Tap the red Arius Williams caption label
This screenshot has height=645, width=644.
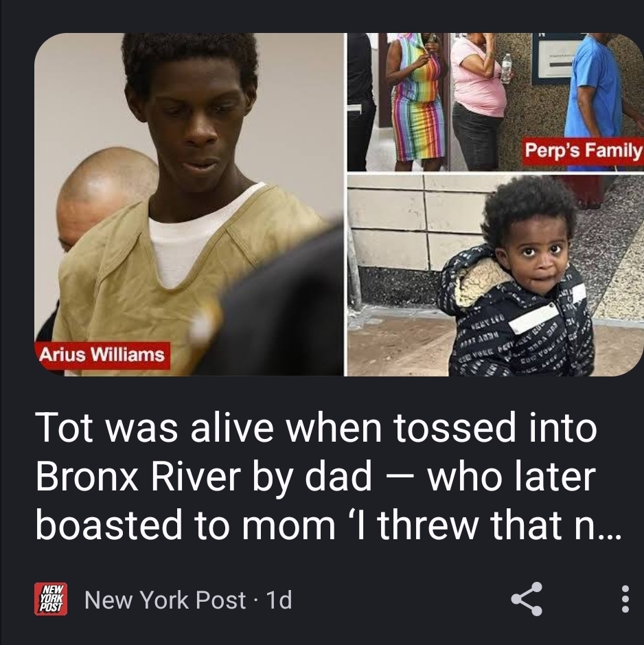103,354
